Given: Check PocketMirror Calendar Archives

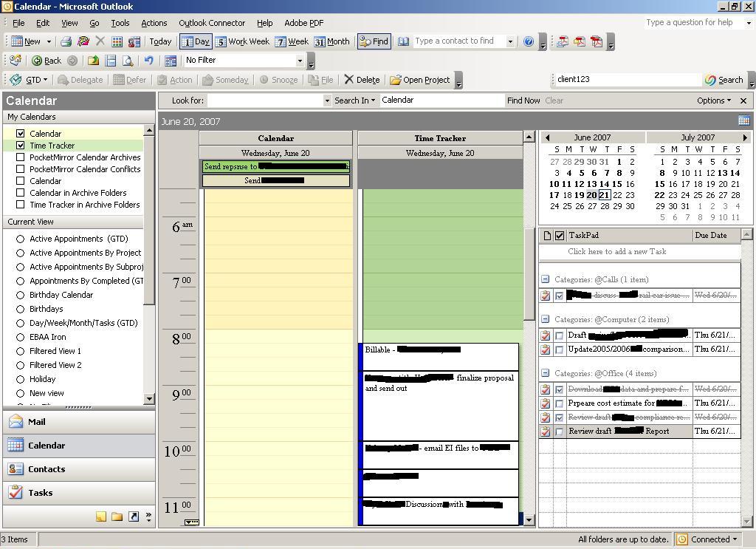Looking at the screenshot, I should coord(20,157).
